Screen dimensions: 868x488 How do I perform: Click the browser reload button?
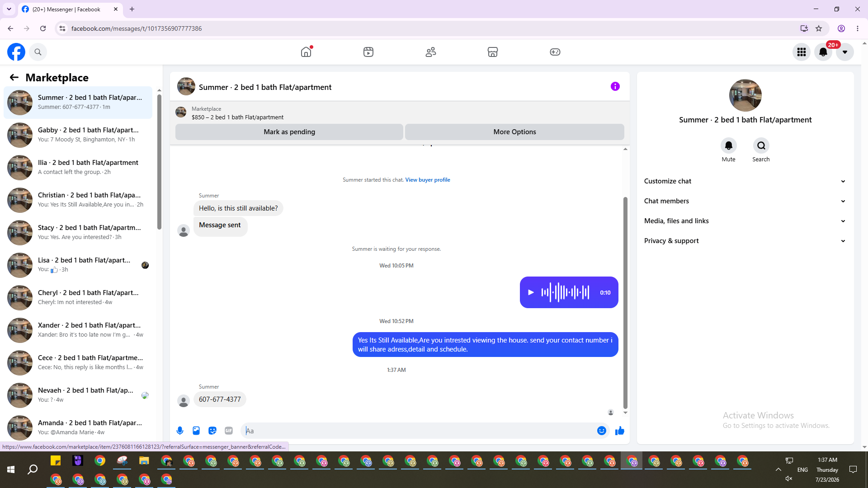coord(43,28)
